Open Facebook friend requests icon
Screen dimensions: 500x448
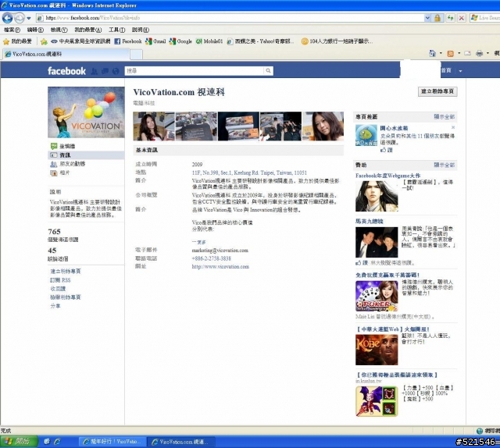click(x=95, y=71)
